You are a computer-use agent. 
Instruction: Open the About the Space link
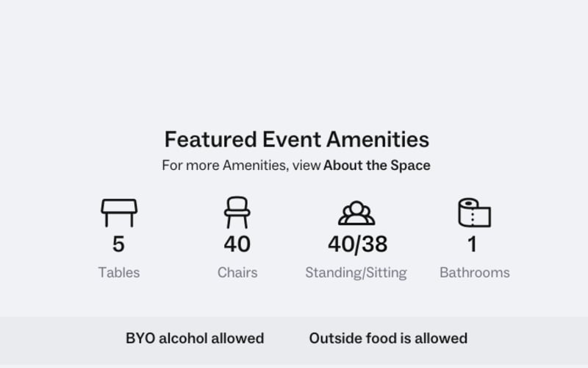tap(377, 165)
